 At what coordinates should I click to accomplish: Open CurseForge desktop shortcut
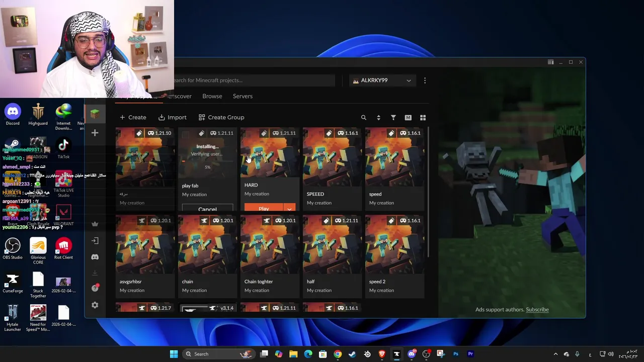tap(13, 283)
